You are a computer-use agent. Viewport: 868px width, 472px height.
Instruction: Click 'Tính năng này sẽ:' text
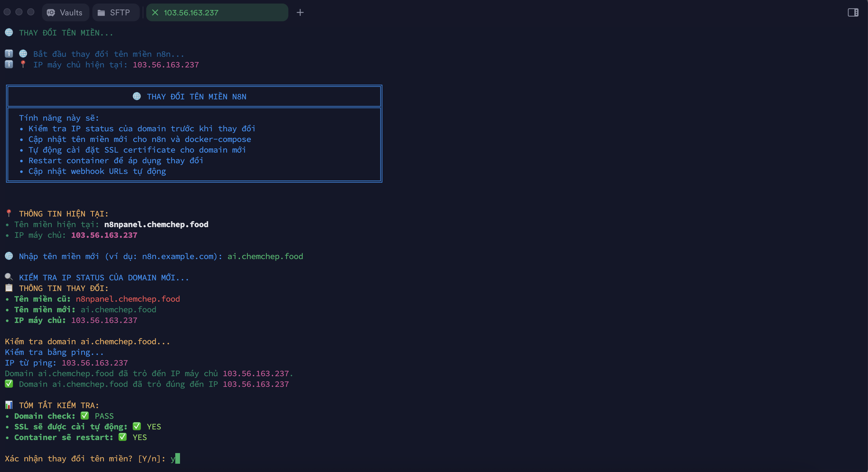pyautogui.click(x=59, y=118)
